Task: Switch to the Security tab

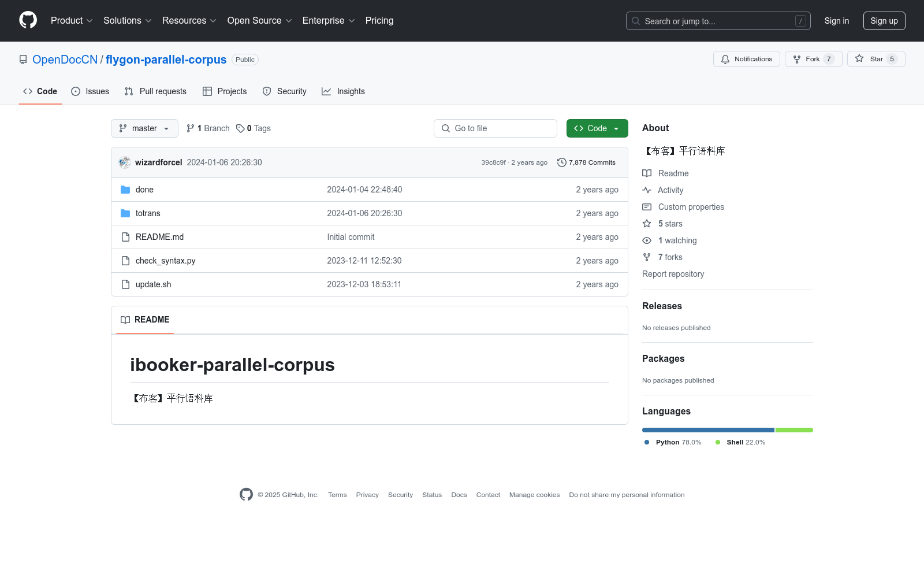Action: click(x=285, y=91)
